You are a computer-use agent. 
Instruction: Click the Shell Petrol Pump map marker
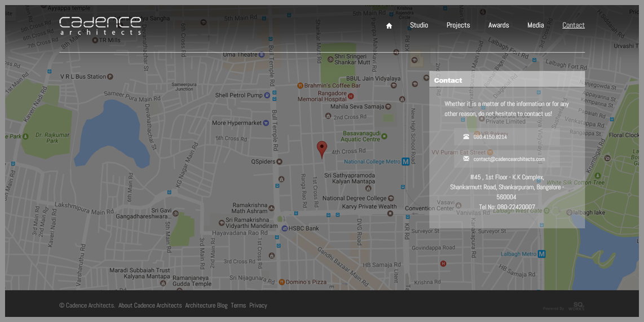[267, 95]
